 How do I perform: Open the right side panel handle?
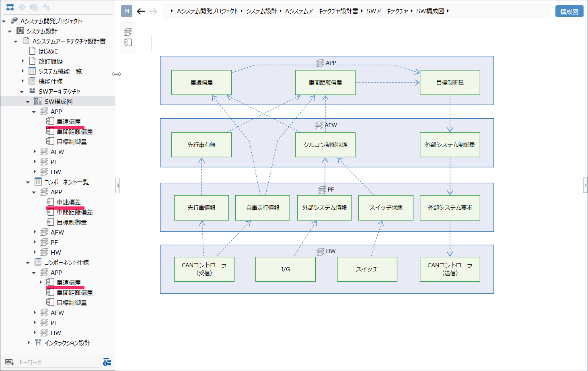click(586, 185)
